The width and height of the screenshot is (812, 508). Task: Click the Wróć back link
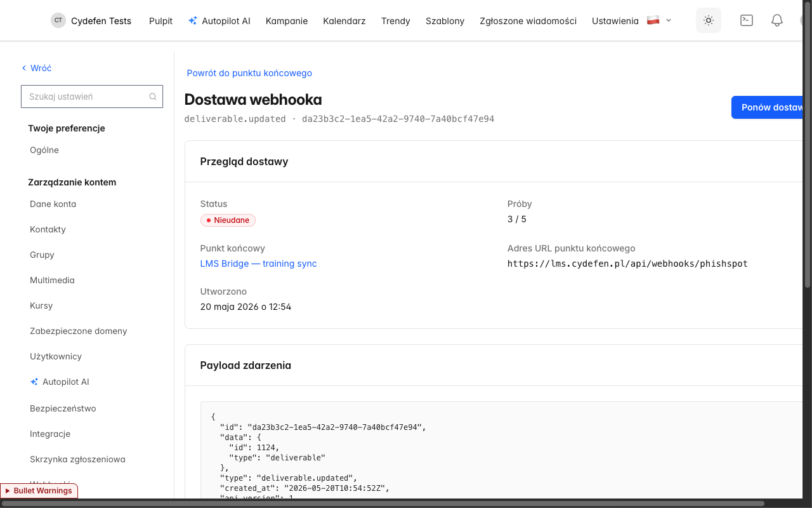click(x=37, y=68)
